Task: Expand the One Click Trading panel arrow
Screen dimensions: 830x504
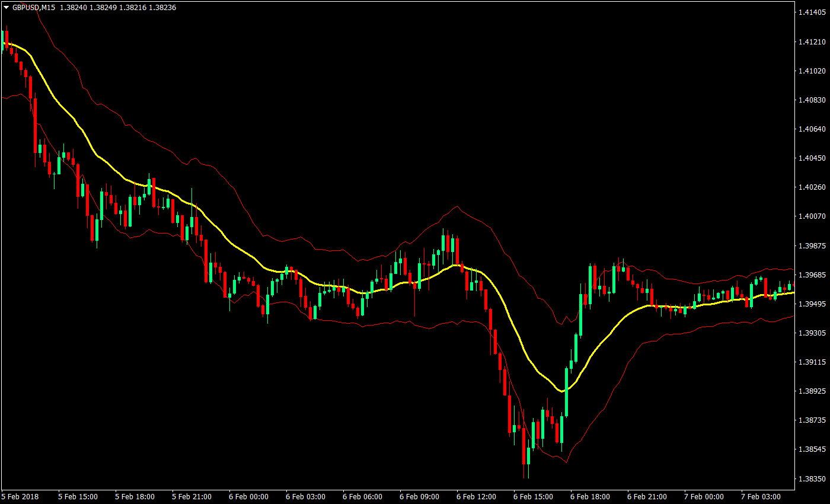Action: point(5,8)
